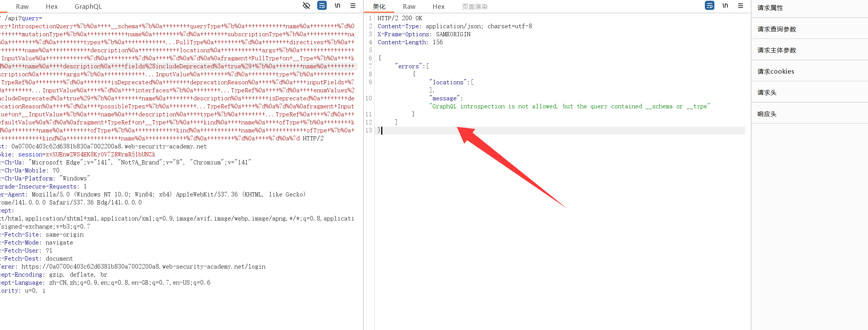Expand the 请求属性 section
This screenshot has width=868, height=330.
click(770, 8)
